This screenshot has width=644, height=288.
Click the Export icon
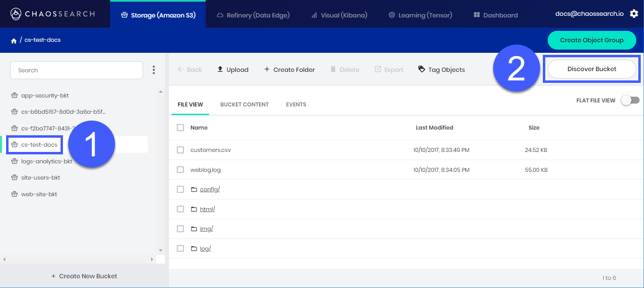tap(378, 69)
